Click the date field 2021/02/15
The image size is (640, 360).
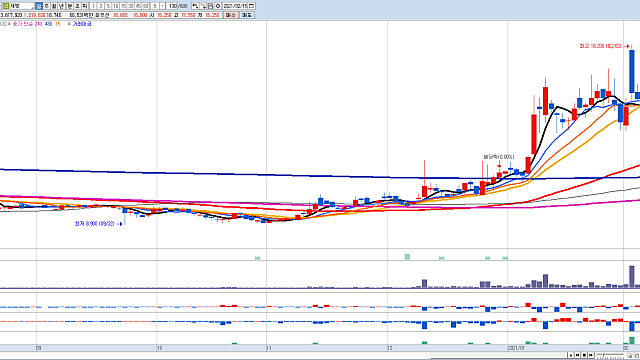pos(235,6)
